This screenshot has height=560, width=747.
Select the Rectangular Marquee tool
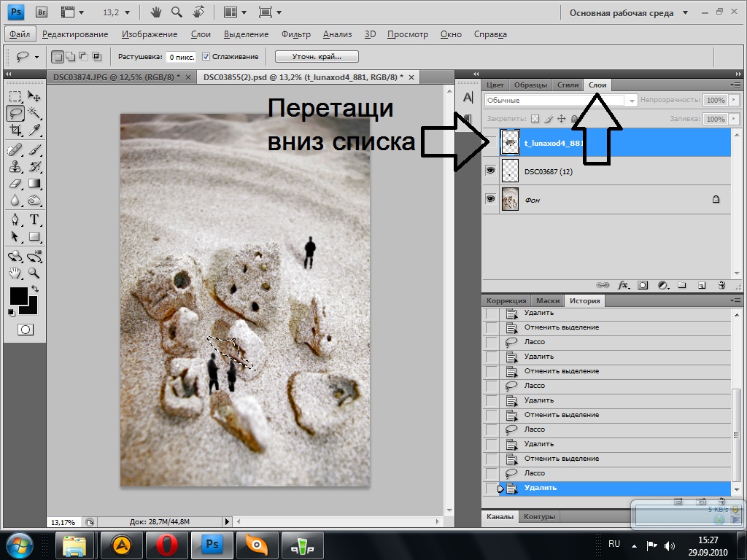point(15,97)
